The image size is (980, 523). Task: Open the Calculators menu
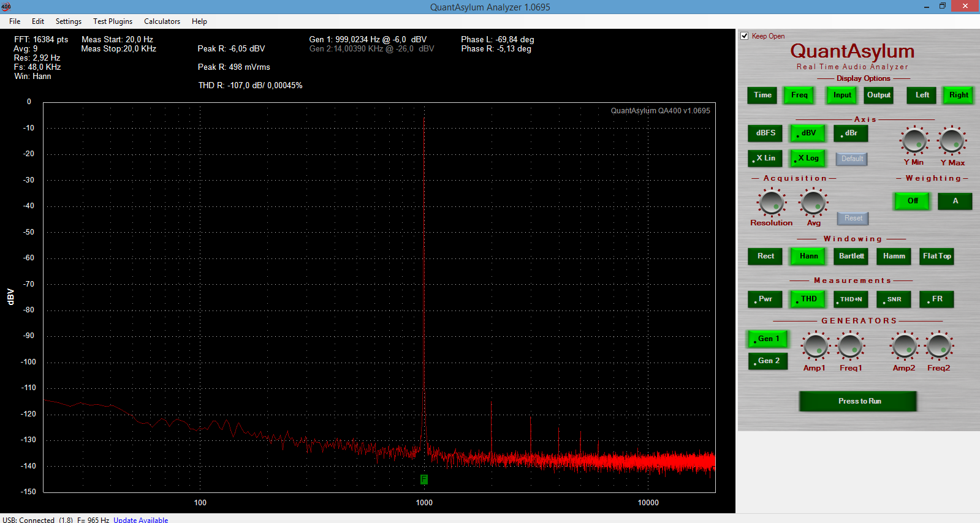162,21
